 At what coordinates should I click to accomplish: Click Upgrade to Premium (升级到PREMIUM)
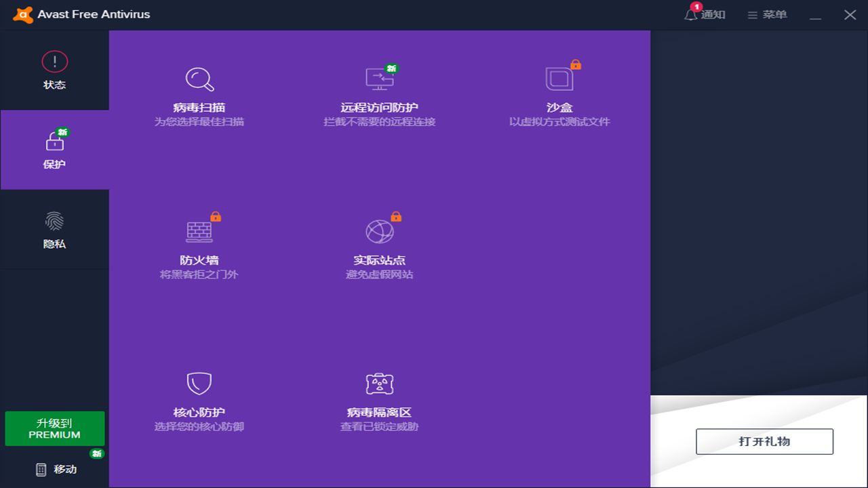click(54, 428)
